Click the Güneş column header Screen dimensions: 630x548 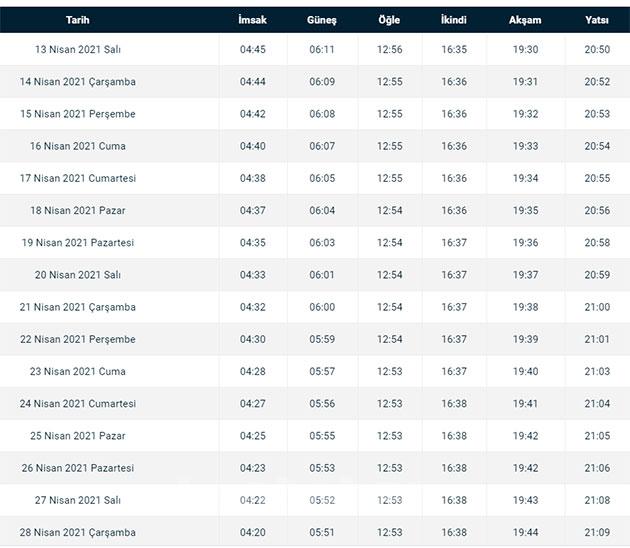[x=322, y=20]
